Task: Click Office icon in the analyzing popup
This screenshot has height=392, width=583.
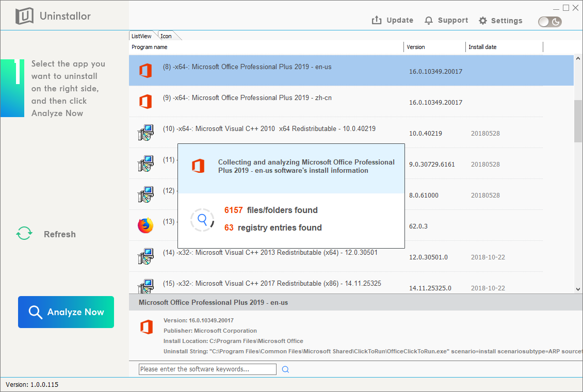Action: [198, 166]
